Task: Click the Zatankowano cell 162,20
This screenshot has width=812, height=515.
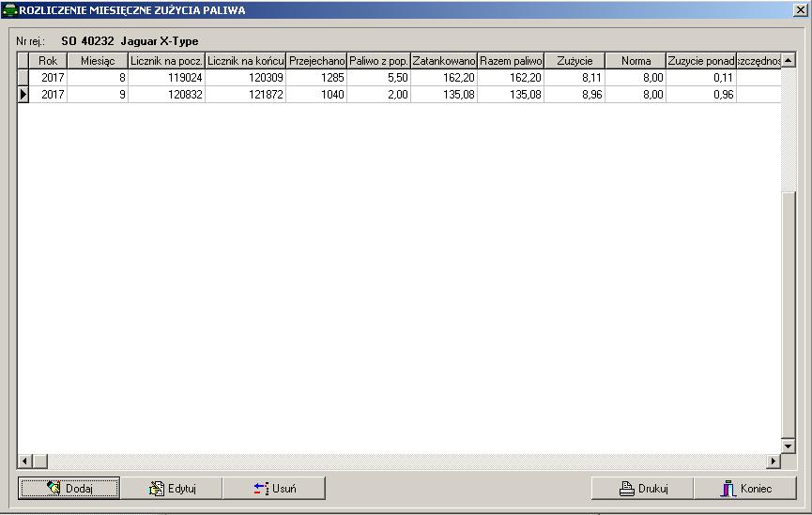Action: click(444, 78)
